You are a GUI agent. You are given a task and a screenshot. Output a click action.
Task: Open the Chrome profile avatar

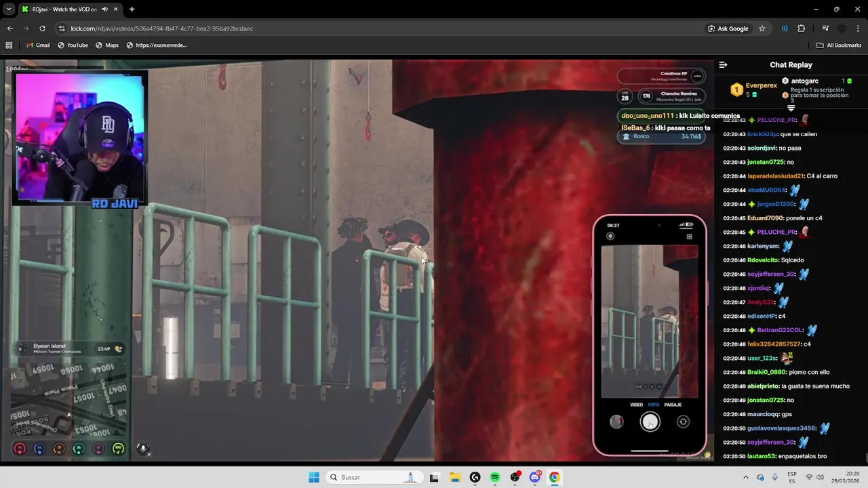point(842,28)
